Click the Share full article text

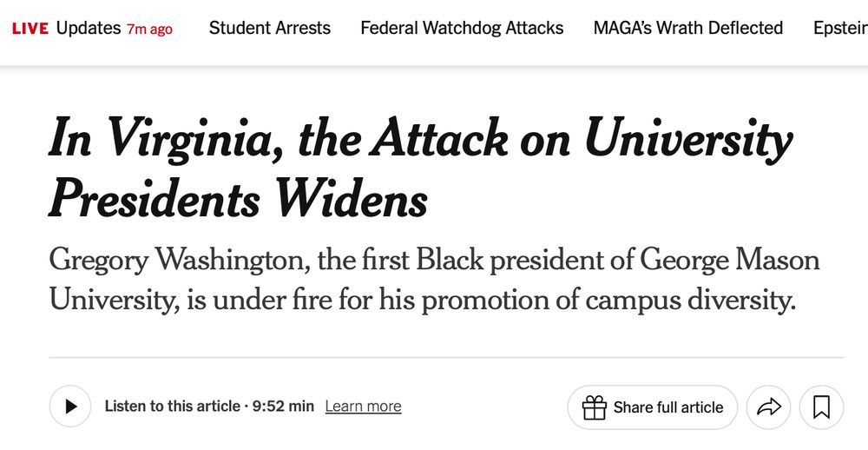pos(668,407)
